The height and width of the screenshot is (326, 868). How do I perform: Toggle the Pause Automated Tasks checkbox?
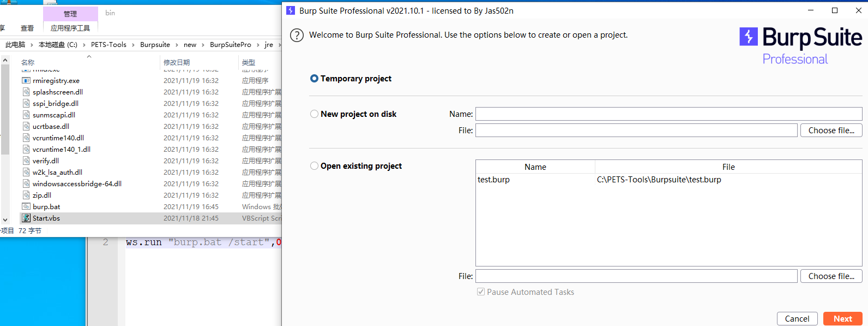click(481, 292)
